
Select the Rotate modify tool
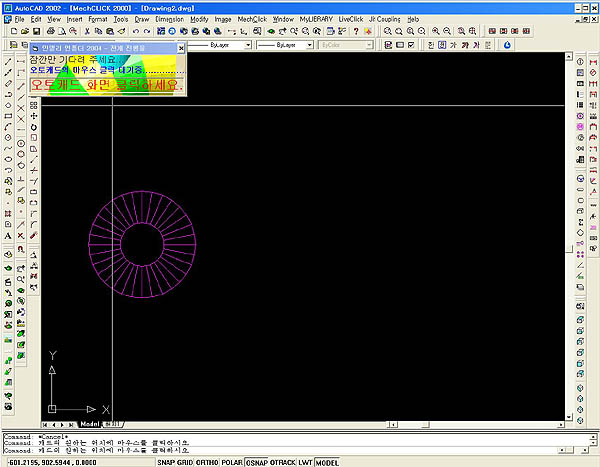[x=34, y=127]
